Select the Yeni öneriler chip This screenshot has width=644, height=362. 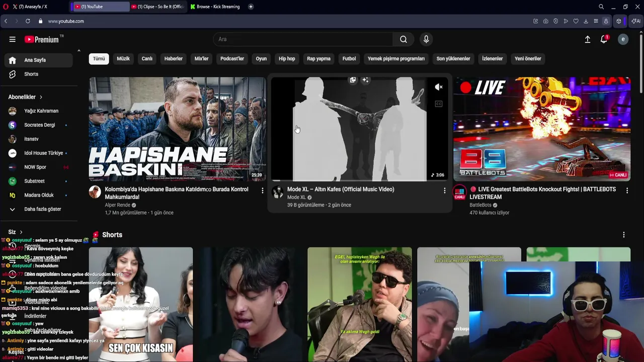coord(528,59)
